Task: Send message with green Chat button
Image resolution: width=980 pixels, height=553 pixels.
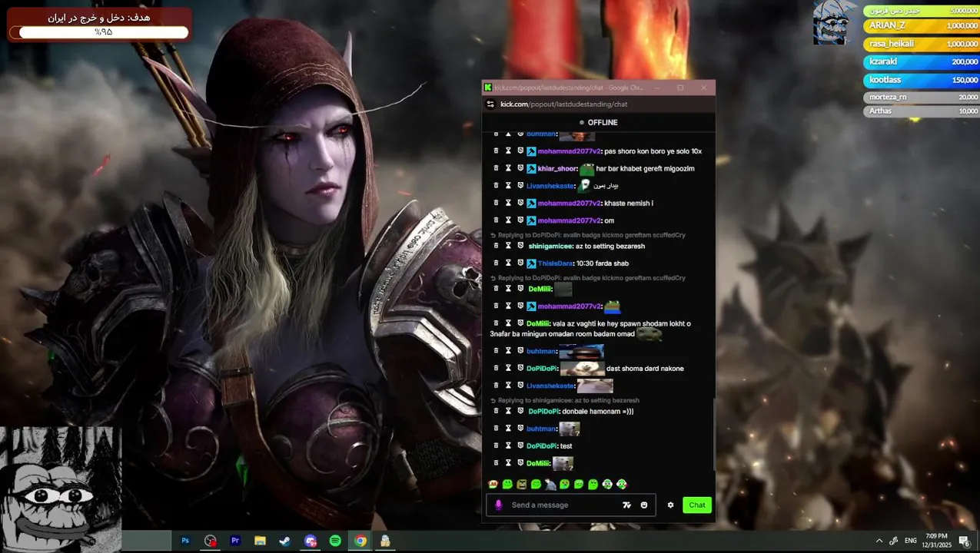Action: pos(697,505)
